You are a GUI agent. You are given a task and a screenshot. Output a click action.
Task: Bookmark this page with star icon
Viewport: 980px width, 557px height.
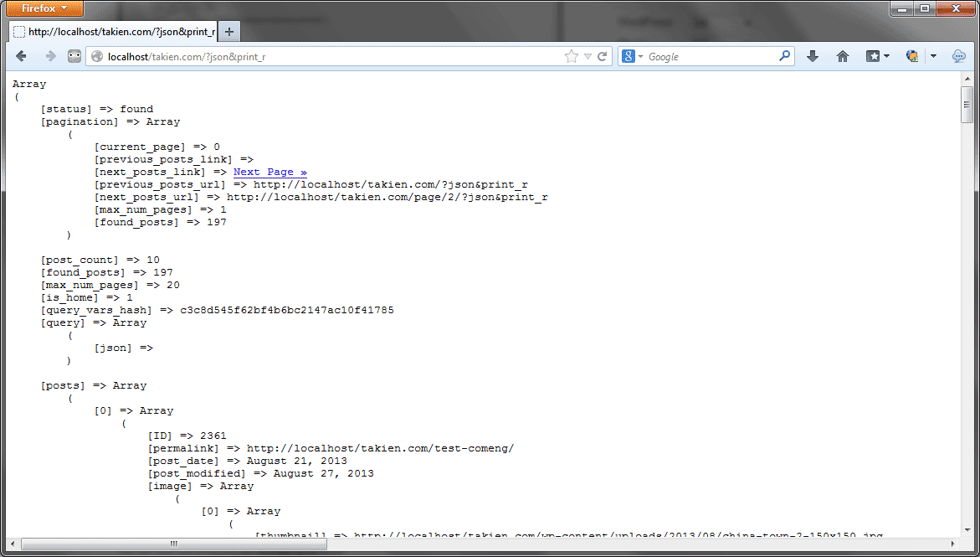(572, 56)
